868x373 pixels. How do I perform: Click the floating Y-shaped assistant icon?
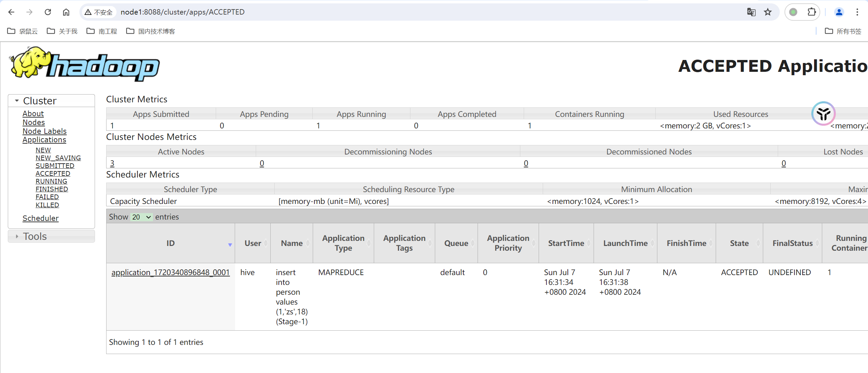pyautogui.click(x=823, y=113)
